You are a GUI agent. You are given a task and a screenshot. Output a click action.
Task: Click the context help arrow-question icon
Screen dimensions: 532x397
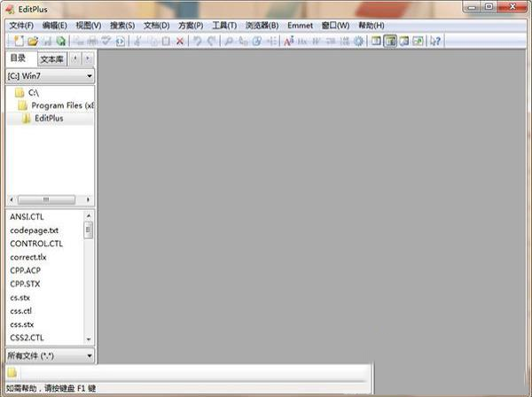(435, 41)
